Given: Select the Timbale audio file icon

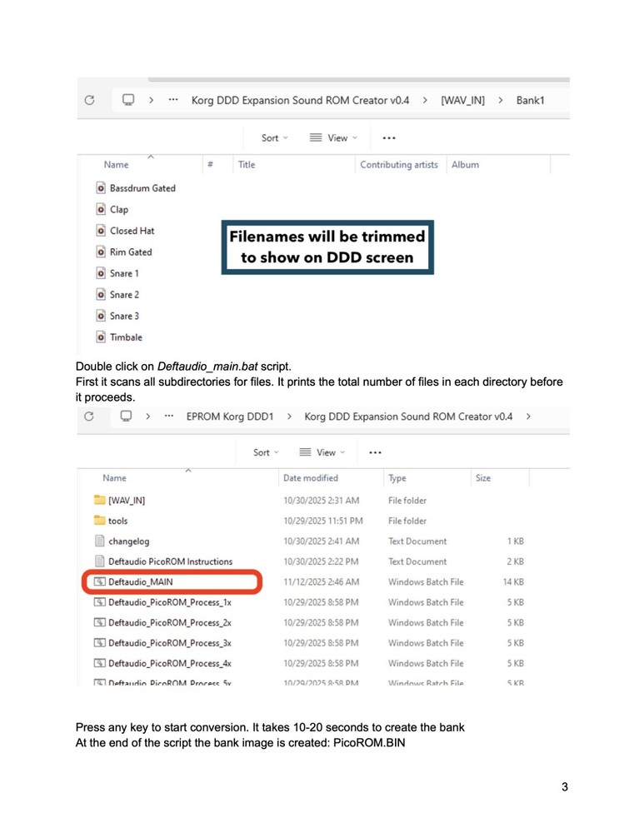Looking at the screenshot, I should pos(100,337).
